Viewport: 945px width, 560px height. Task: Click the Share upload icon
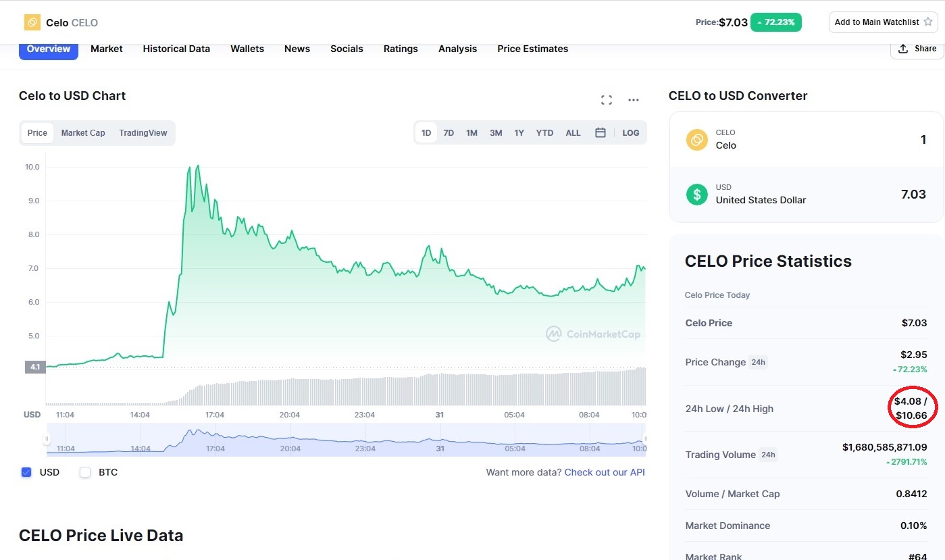coord(903,49)
